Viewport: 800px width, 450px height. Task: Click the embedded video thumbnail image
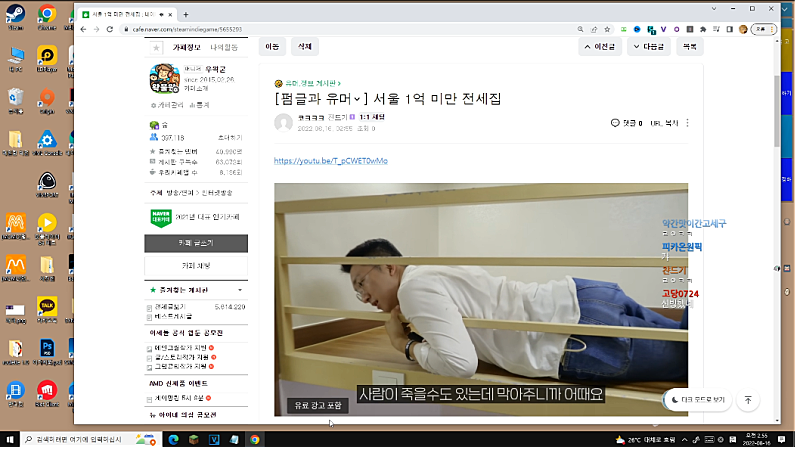pos(481,299)
